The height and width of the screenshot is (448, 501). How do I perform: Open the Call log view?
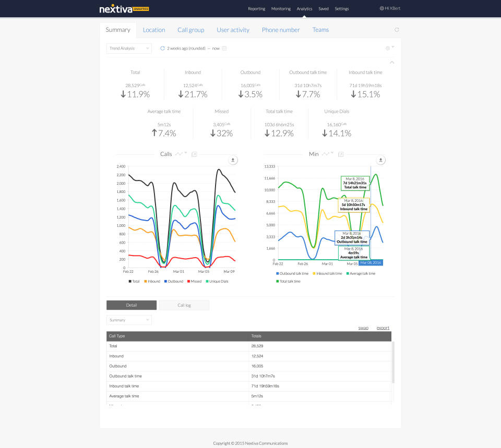pos(184,305)
